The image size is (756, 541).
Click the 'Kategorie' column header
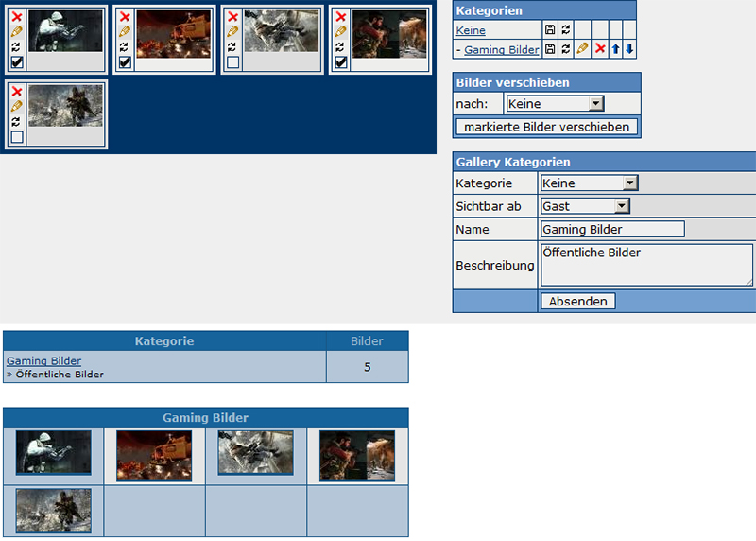(164, 341)
